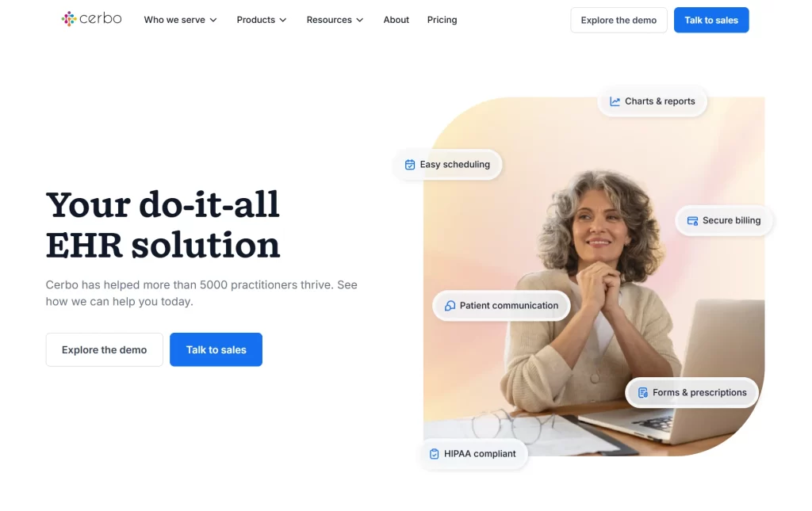The height and width of the screenshot is (511, 812).
Task: Click the Forms & prescriptions document icon
Action: (x=642, y=393)
